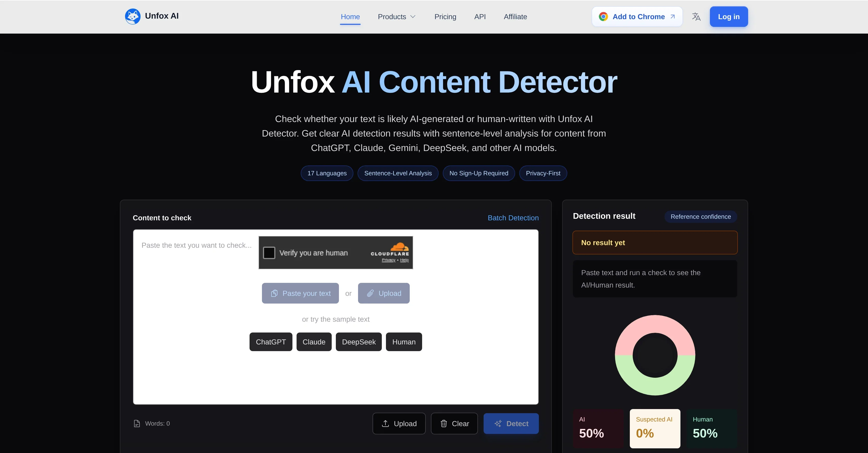Expand the Products dropdown chevron
868x453 pixels.
point(413,17)
